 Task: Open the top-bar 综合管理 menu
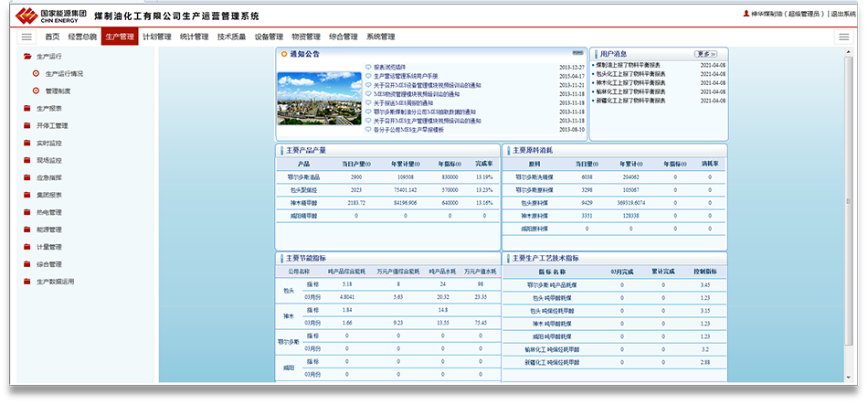(344, 37)
